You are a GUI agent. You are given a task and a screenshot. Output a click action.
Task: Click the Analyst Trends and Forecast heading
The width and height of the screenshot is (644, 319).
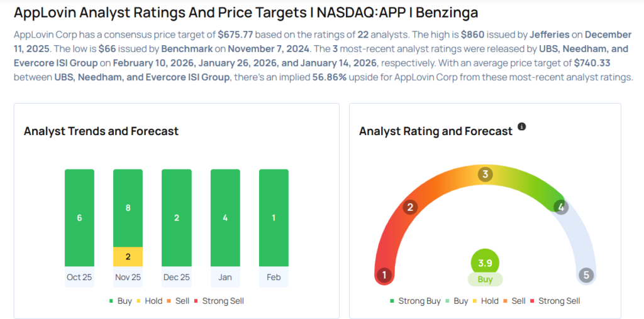coord(101,131)
